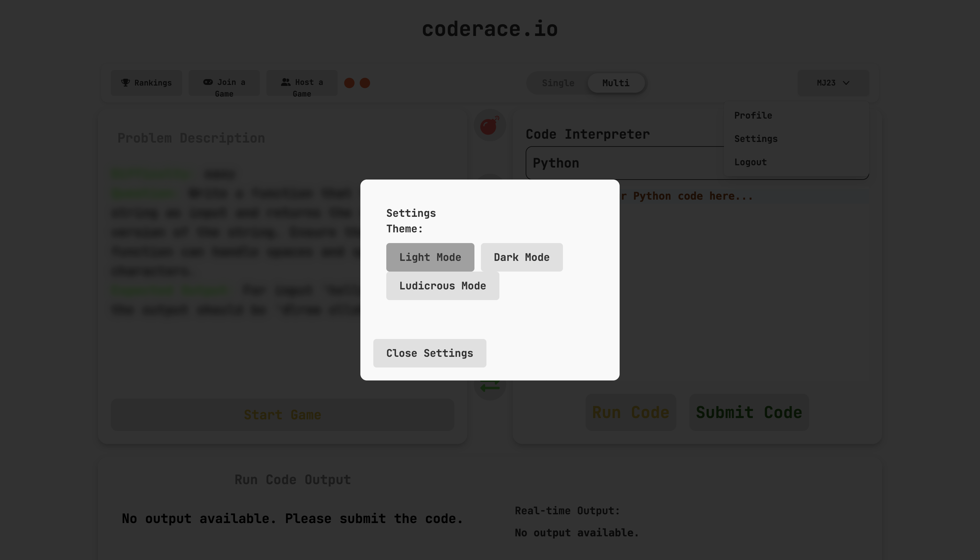This screenshot has height=560, width=980.
Task: Click the bomb icon button
Action: pos(490,125)
